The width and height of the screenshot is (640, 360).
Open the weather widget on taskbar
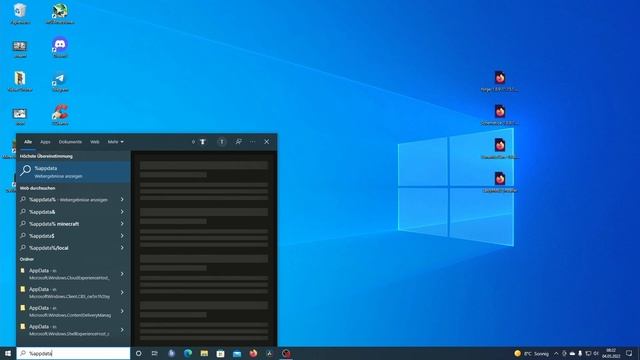pos(531,353)
